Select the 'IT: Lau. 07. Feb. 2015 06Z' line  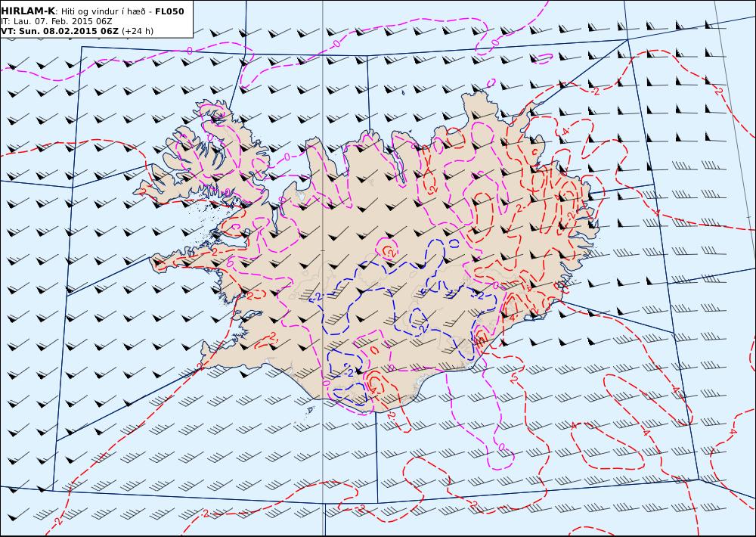click(57, 21)
